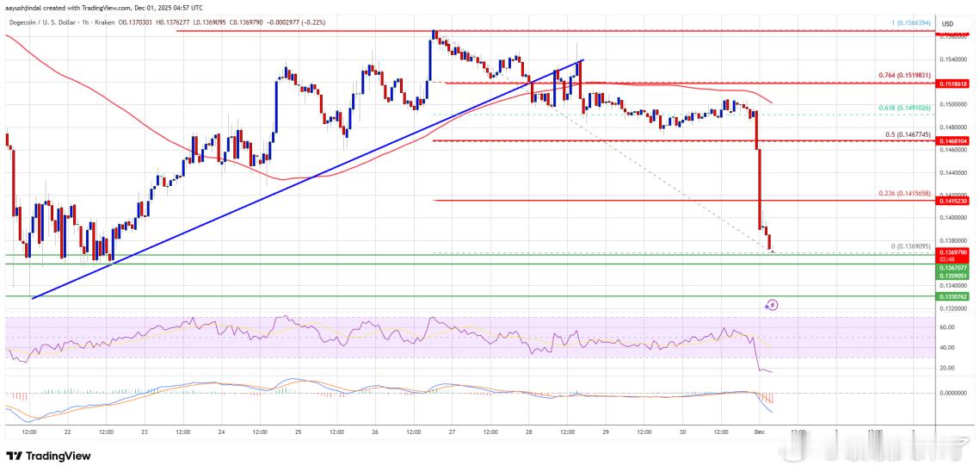Click the red 0.1415230 price tag
The width and height of the screenshot is (980, 472).
[952, 201]
